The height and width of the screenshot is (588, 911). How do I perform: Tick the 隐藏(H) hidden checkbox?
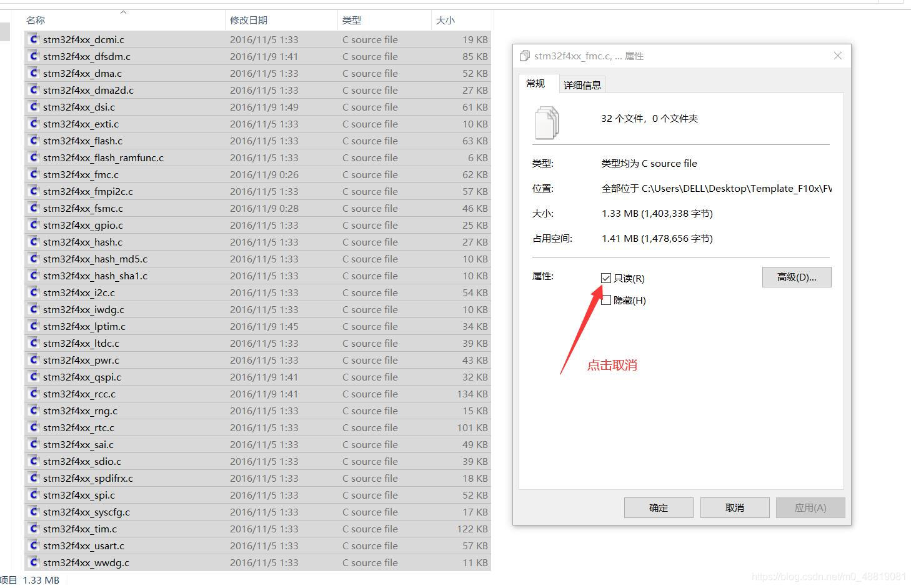[x=605, y=300]
